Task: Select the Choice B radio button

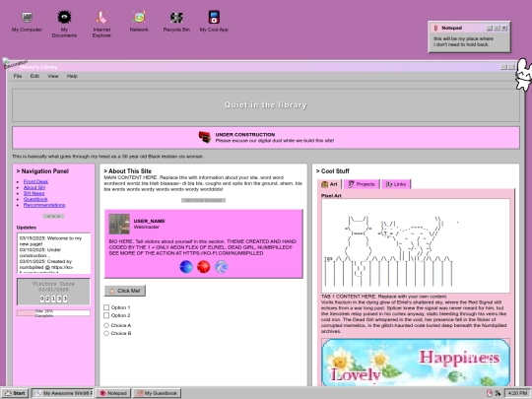Action: pos(106,334)
